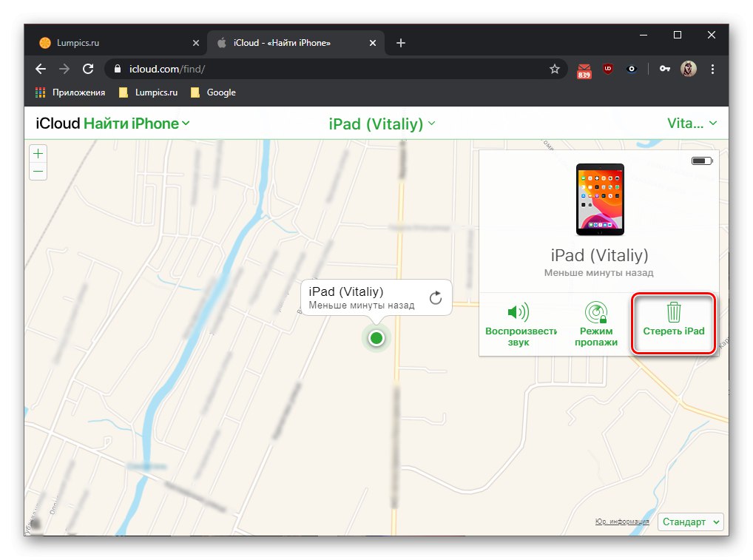
Task: Play sound on the iPad
Action: pyautogui.click(x=519, y=324)
